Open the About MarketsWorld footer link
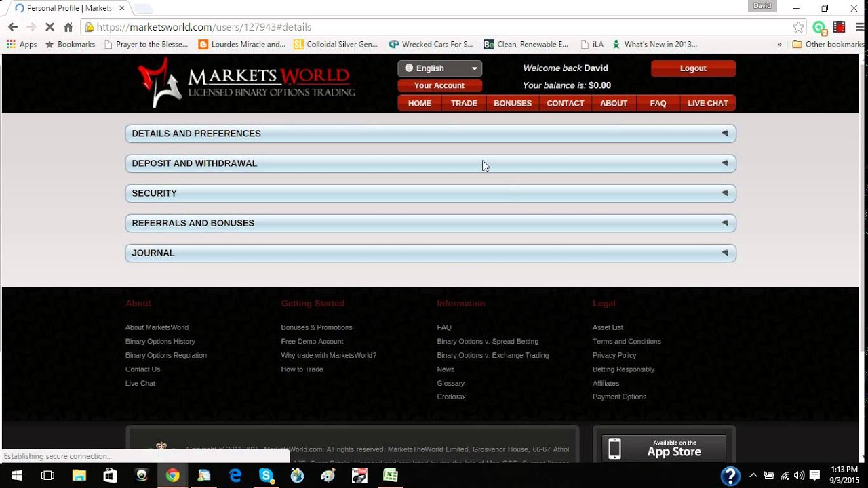This screenshot has height=488, width=868. [157, 327]
